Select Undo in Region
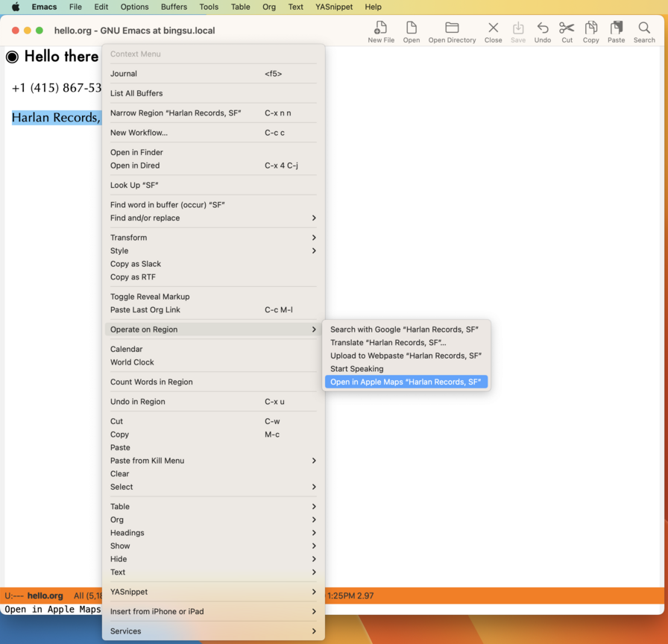The width and height of the screenshot is (668, 644). pos(213,401)
